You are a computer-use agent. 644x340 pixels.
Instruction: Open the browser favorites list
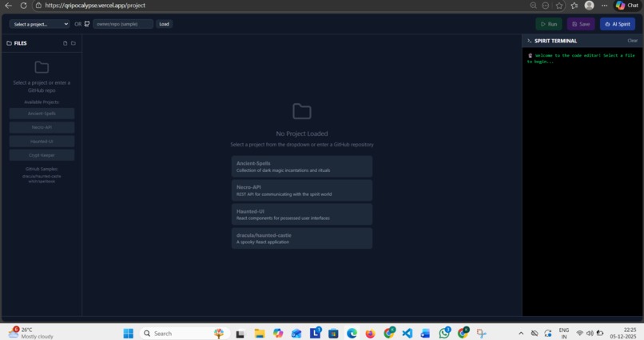574,6
